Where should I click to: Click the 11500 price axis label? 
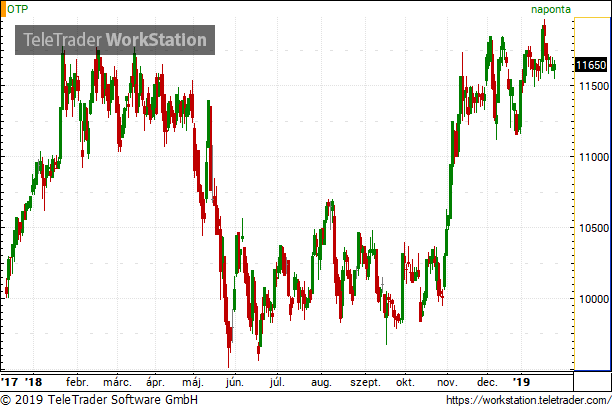pos(594,86)
